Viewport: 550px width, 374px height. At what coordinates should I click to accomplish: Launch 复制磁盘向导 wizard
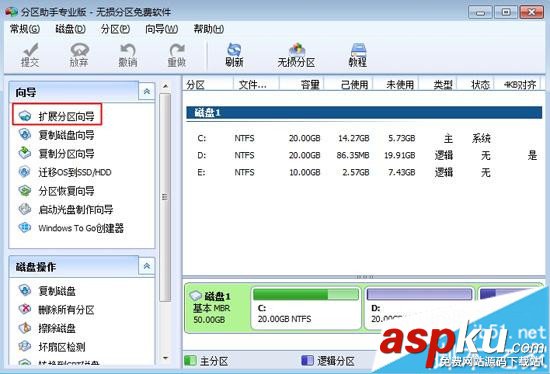56,135
